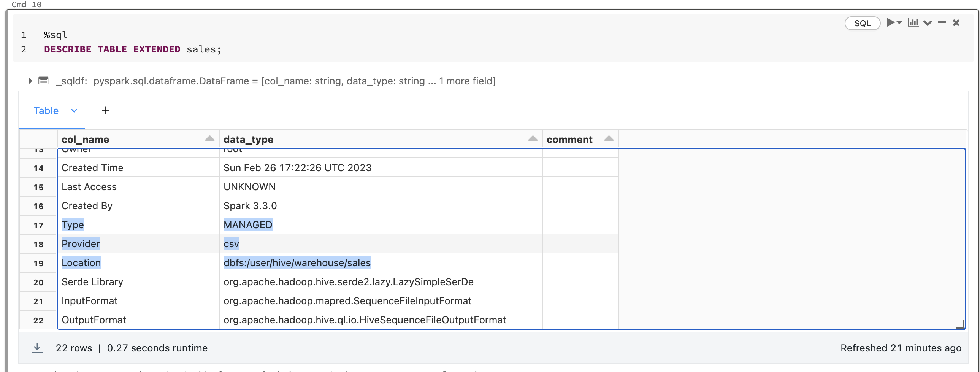This screenshot has width=980, height=372.
Task: Minimize the cell using the dash icon
Action: 942,23
